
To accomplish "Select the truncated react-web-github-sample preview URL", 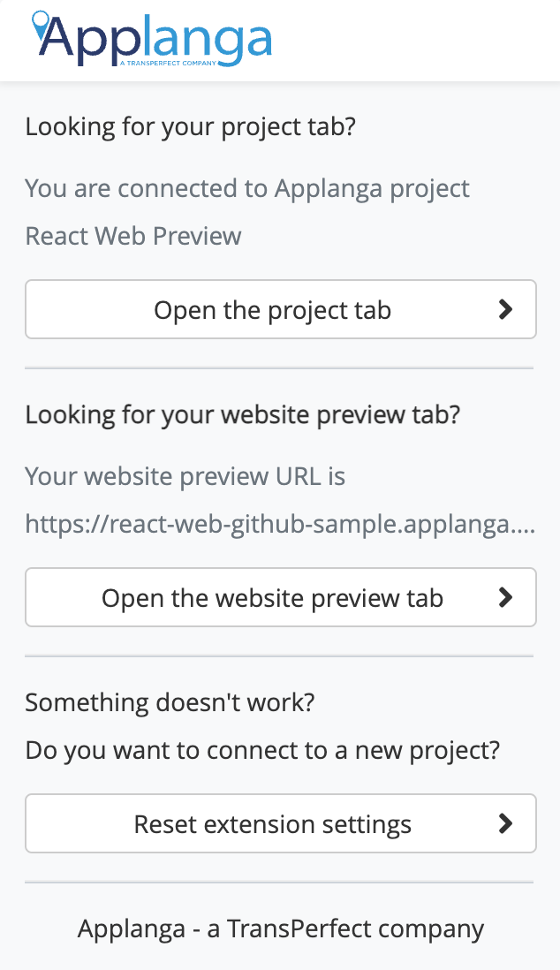I will pos(280,525).
